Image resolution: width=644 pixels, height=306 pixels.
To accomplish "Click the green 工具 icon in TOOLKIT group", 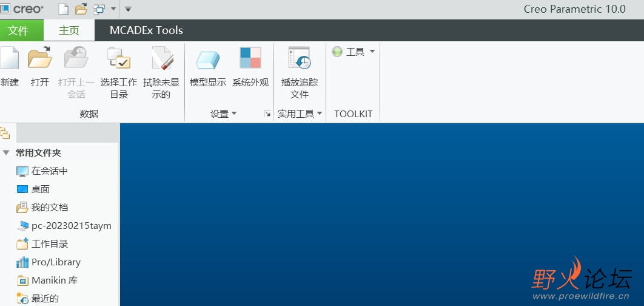I will coord(337,52).
